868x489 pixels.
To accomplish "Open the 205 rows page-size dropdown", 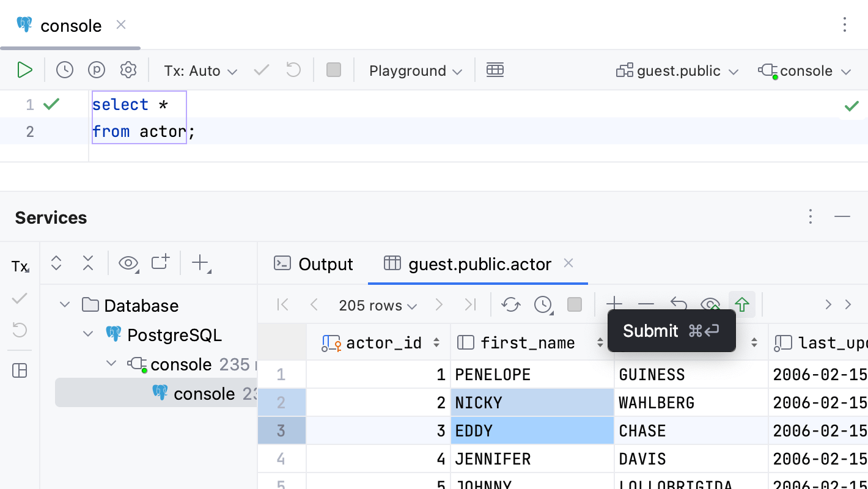I will pos(377,305).
